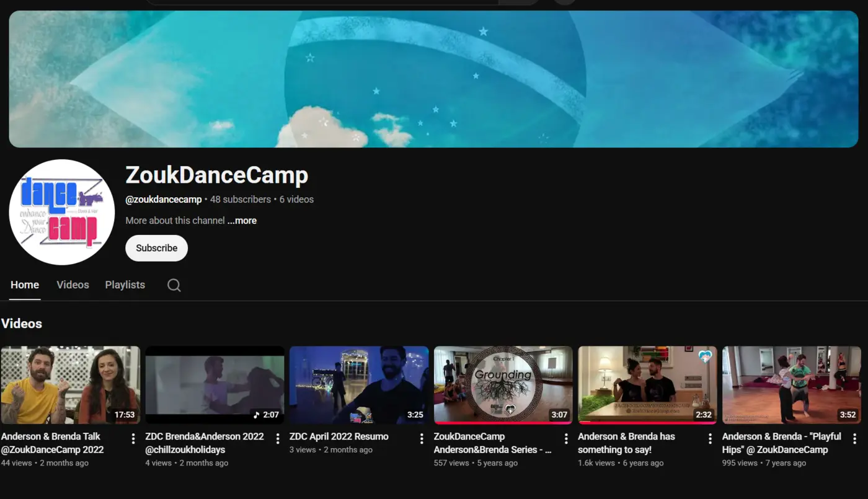Screen dimensions: 868x499
Task: Play the 17:53 Anderson & Brenda Talk thumbnail
Action: click(x=71, y=385)
